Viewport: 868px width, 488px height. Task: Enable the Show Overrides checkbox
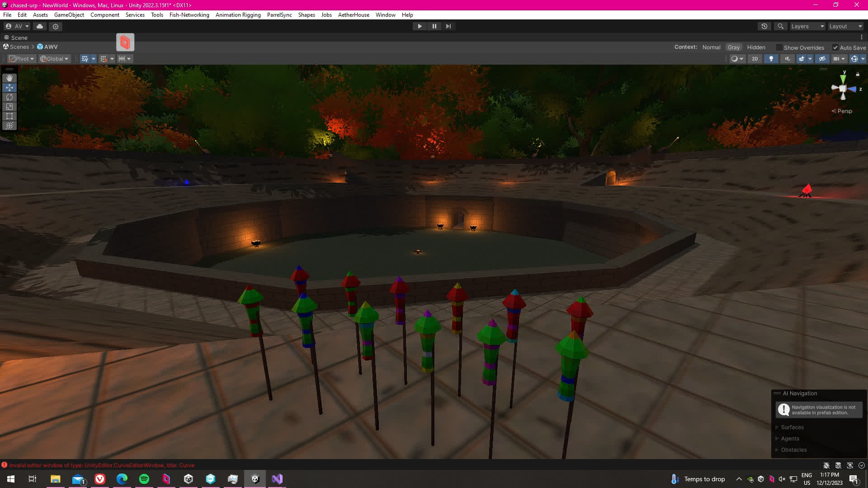click(779, 47)
